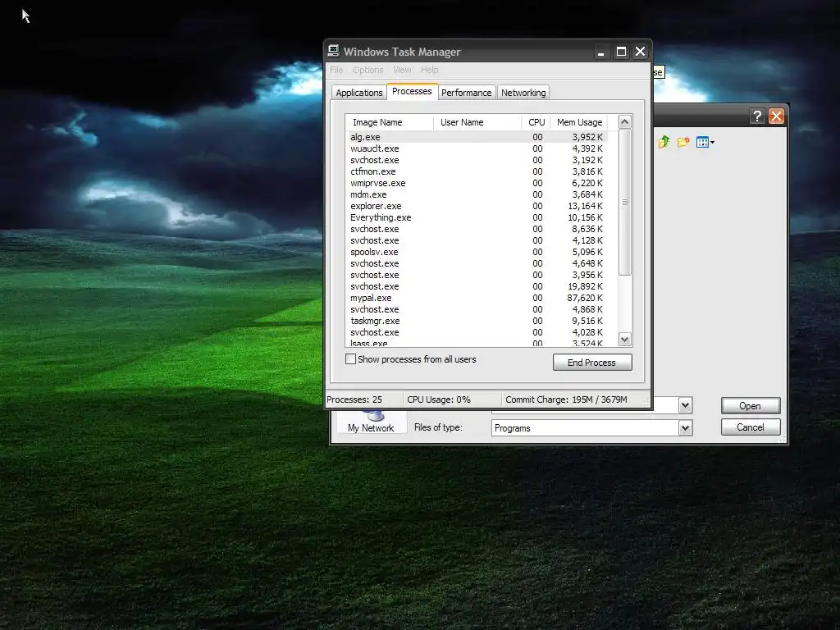Click the 13,164 K memory value

585,206
